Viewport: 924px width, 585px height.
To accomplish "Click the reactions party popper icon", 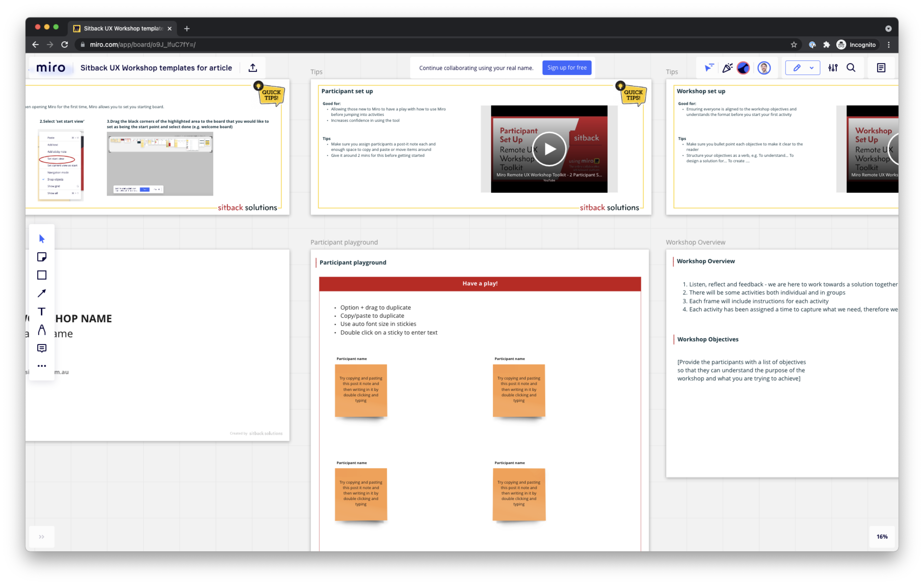I will [x=727, y=68].
